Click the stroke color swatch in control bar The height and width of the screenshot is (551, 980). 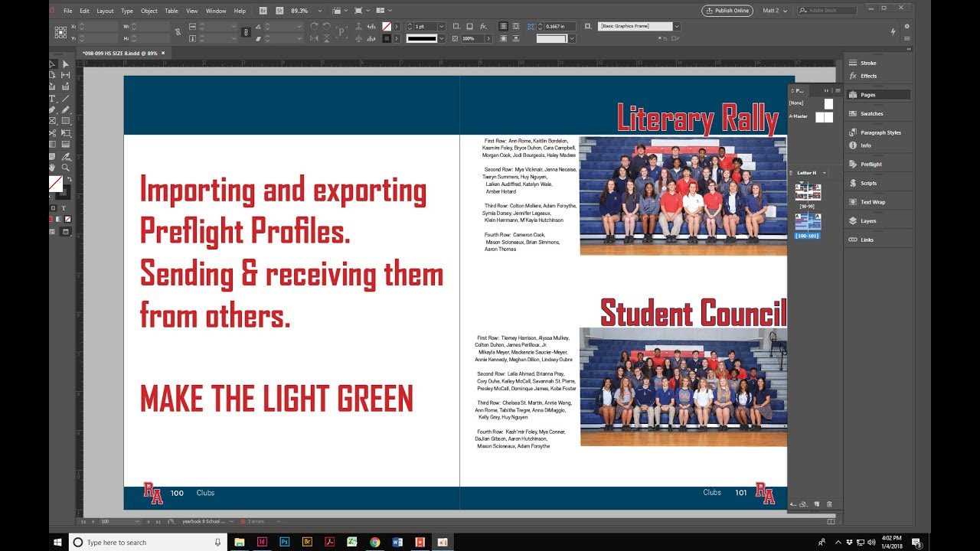pos(387,38)
